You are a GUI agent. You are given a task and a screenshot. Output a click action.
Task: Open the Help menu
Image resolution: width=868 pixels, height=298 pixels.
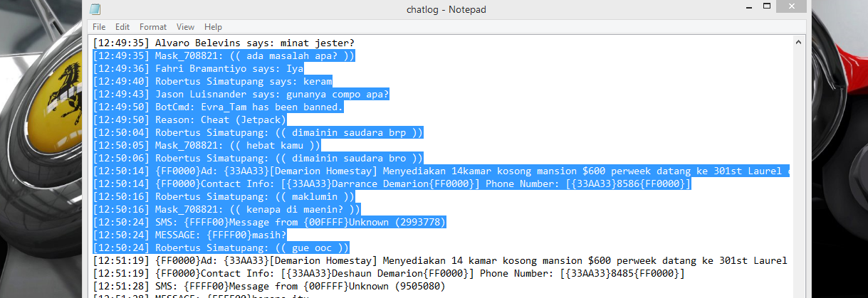pos(213,27)
